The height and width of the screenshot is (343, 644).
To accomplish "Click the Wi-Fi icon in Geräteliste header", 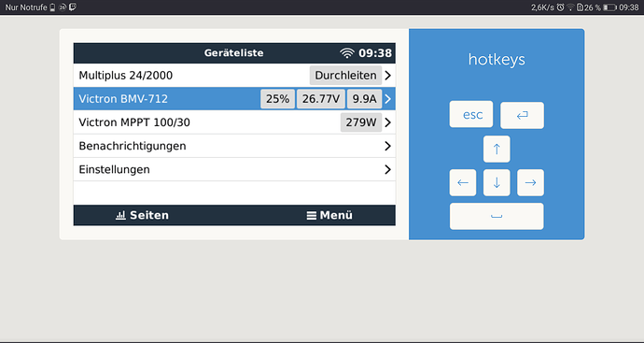I will (x=347, y=53).
